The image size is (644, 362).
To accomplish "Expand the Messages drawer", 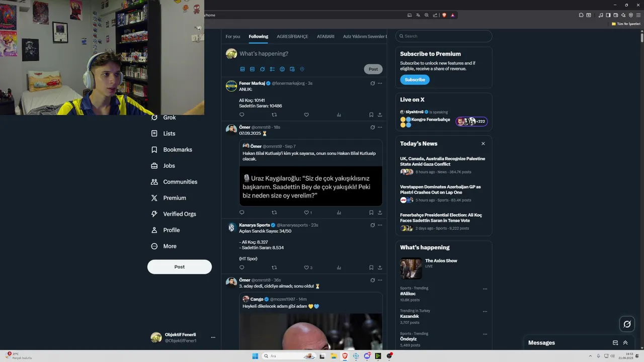I will [625, 343].
